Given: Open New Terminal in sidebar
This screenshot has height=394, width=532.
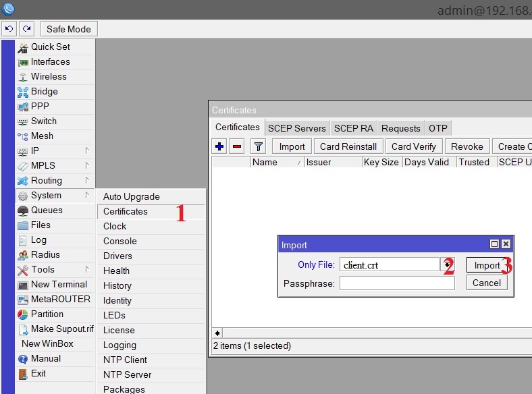Looking at the screenshot, I should pyautogui.click(x=59, y=284).
